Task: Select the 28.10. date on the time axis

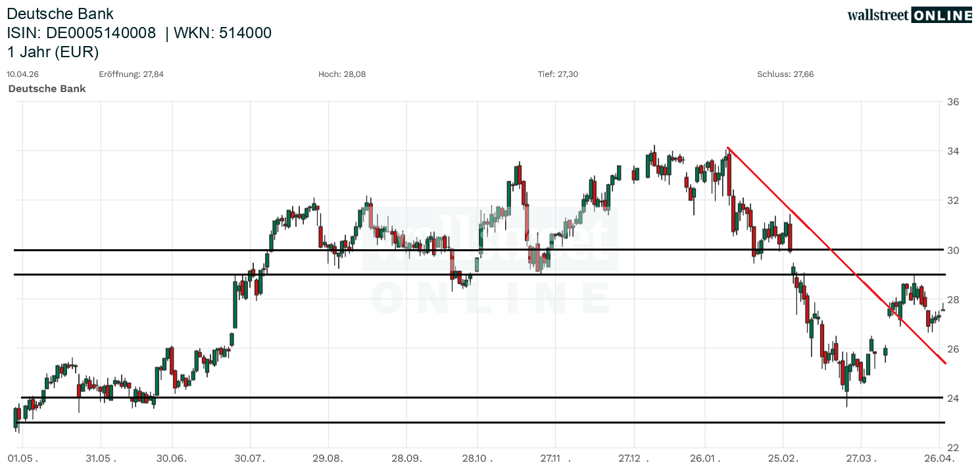Action: click(478, 458)
